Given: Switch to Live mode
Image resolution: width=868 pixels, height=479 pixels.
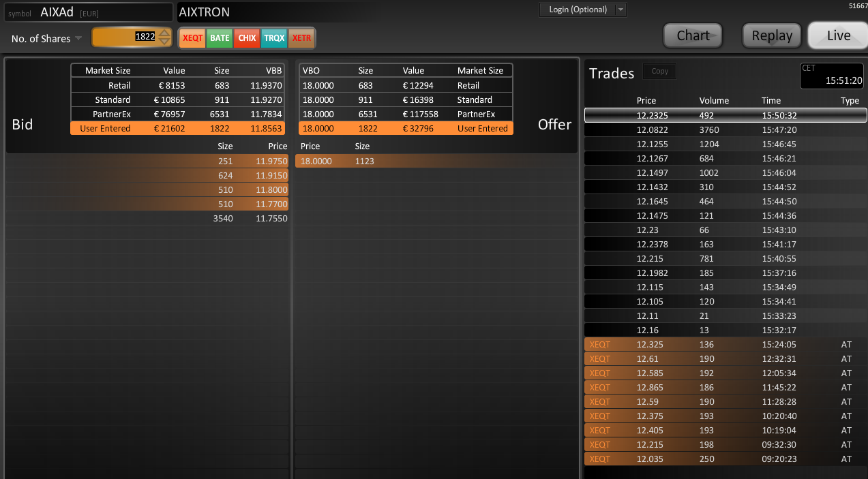Looking at the screenshot, I should point(838,35).
